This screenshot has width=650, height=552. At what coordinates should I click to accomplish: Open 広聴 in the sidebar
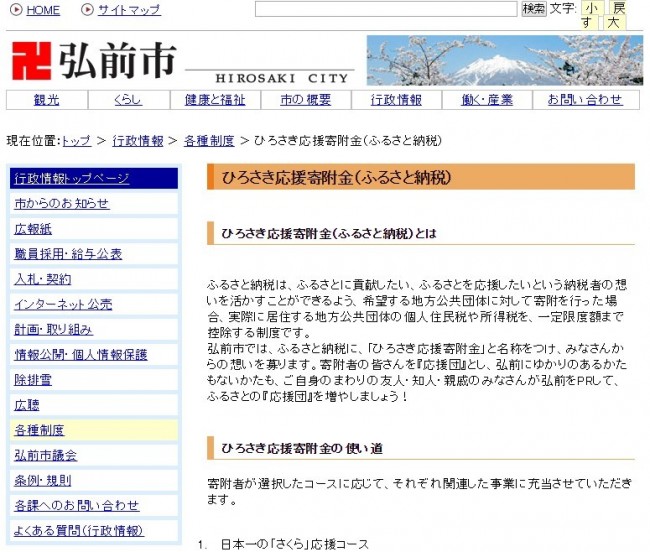tap(94, 405)
